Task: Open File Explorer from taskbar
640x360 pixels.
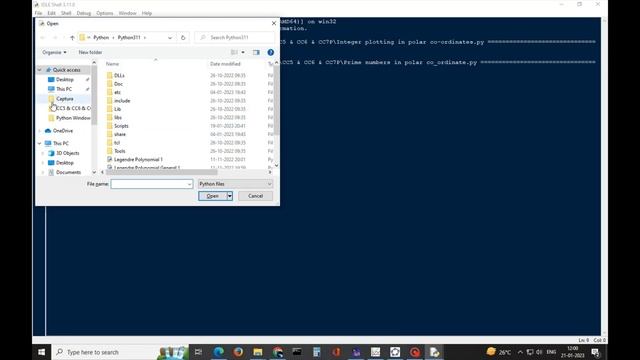Action: (x=258, y=352)
